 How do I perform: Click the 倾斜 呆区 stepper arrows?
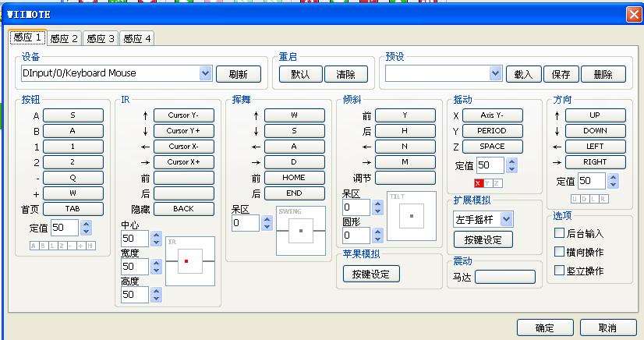click(x=377, y=207)
